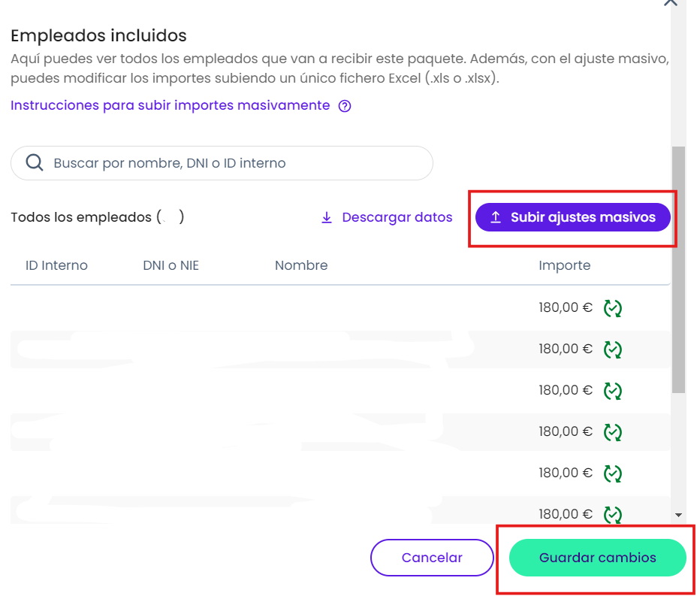
Task: Click the Cancelar button
Action: [432, 558]
